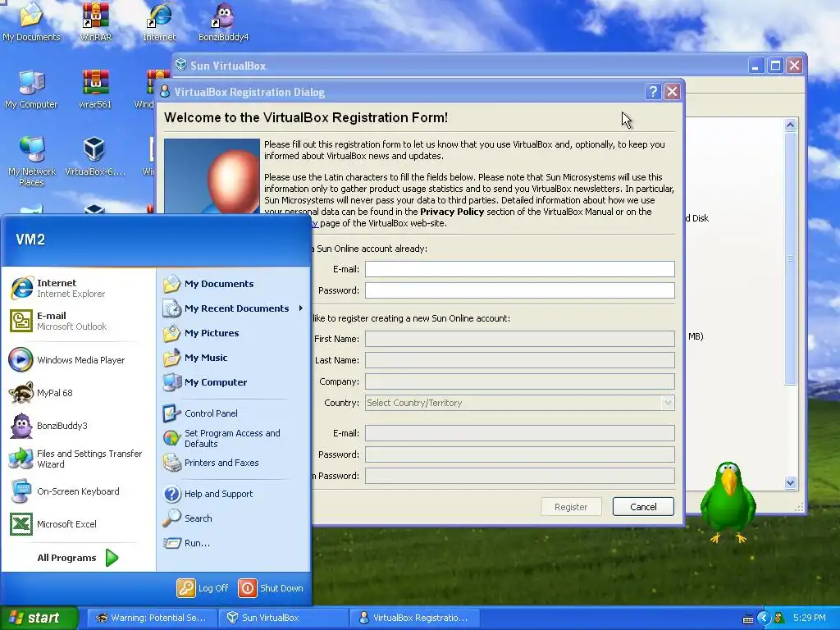Viewport: 840px width, 630px height.
Task: Expand hidden system tray icons arrow
Action: 765,619
